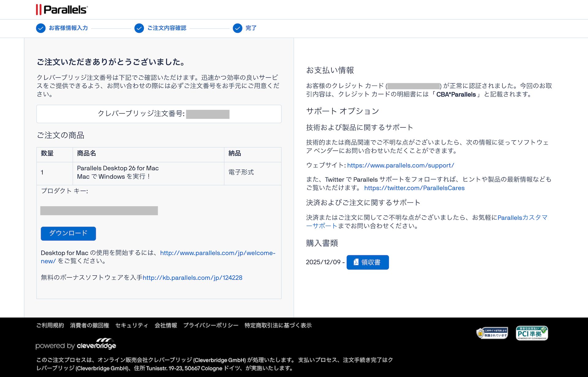The height and width of the screenshot is (377, 588).
Task: Open 特定商取引法に基づく表示 footer link
Action: coord(278,325)
